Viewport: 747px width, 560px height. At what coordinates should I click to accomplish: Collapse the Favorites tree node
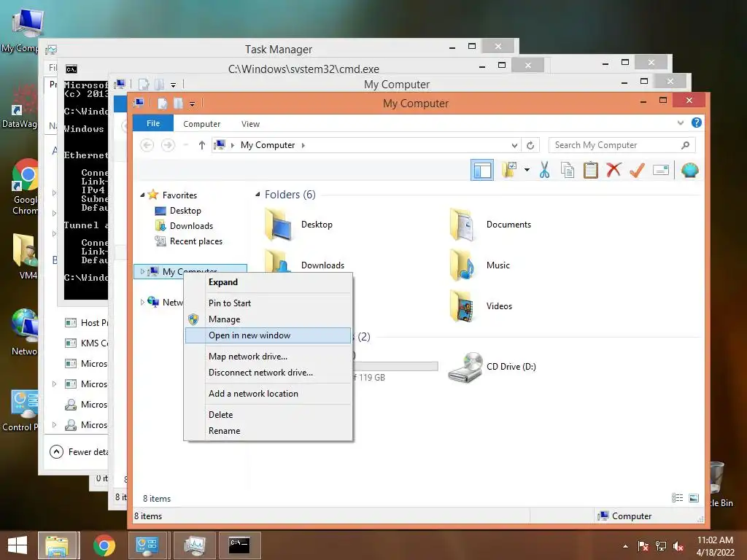click(x=142, y=195)
